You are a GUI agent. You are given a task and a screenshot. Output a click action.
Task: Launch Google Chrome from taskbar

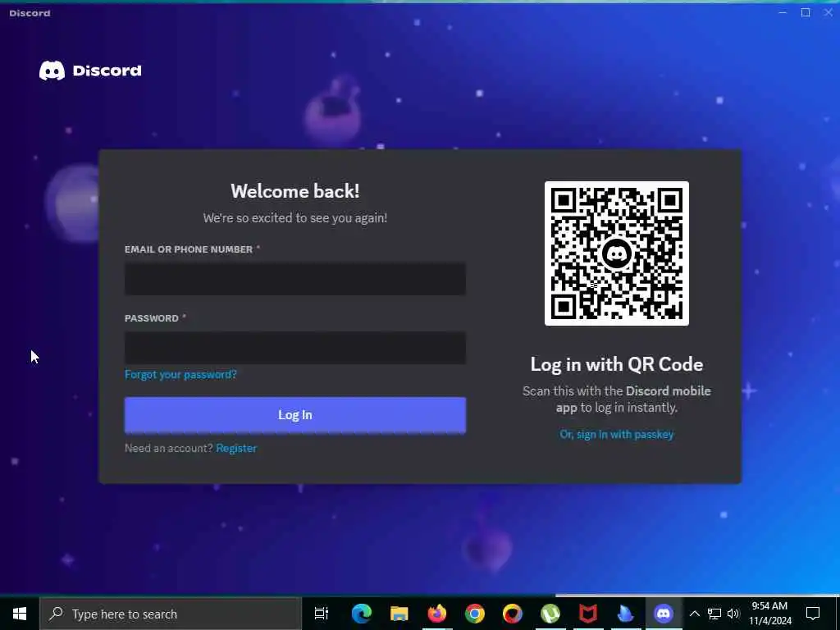[475, 614]
